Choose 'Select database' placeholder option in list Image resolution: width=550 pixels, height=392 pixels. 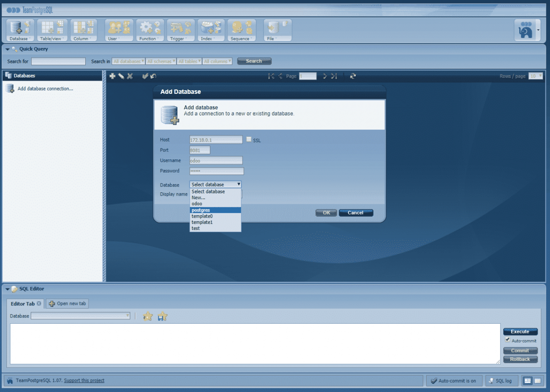[215, 191]
